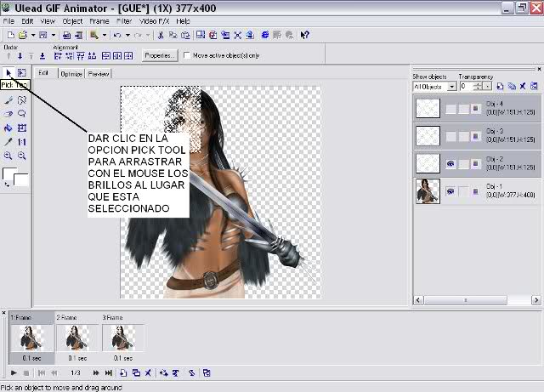
Task: Click the Preview in browser icon
Action: pos(265,35)
